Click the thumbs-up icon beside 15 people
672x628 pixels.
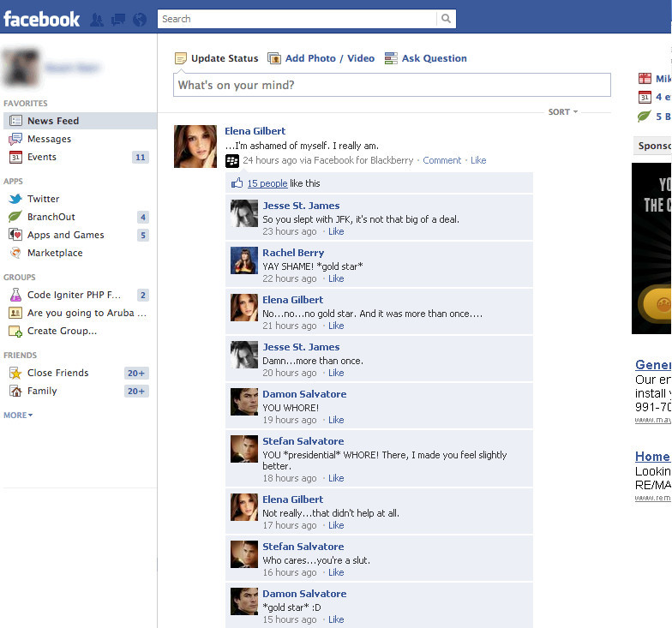[x=237, y=183]
